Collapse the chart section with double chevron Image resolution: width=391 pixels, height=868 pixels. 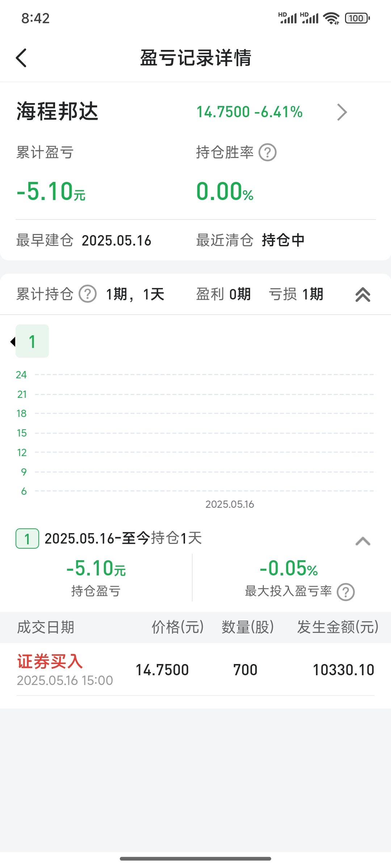click(363, 294)
